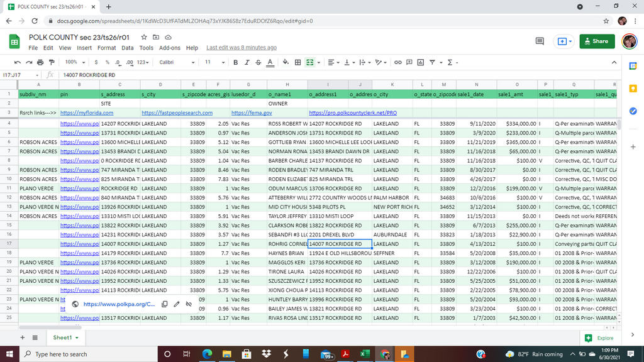Hide the menus with collapse arrow
The image size is (644, 362).
point(614,62)
